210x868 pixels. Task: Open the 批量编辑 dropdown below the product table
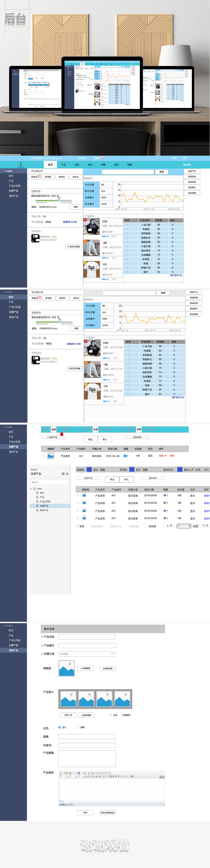tap(97, 526)
